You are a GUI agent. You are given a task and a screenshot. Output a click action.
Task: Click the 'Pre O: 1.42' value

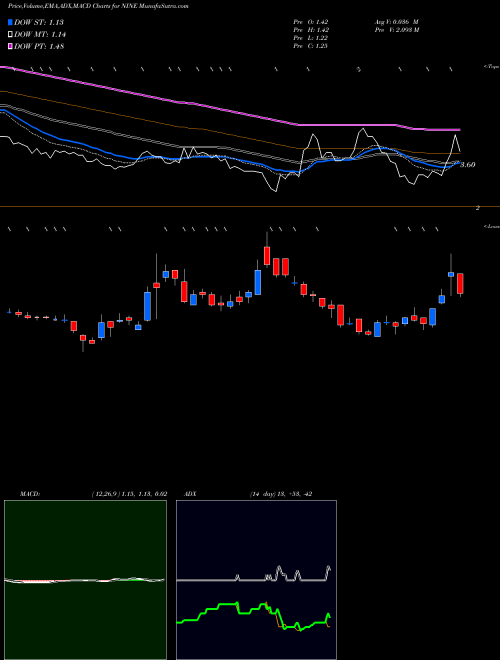[311, 22]
